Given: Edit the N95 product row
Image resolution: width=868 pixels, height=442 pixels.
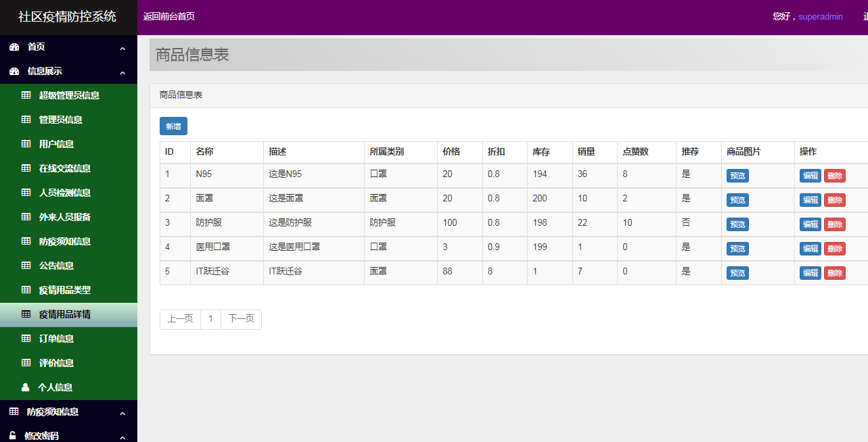Looking at the screenshot, I should click(x=810, y=176).
